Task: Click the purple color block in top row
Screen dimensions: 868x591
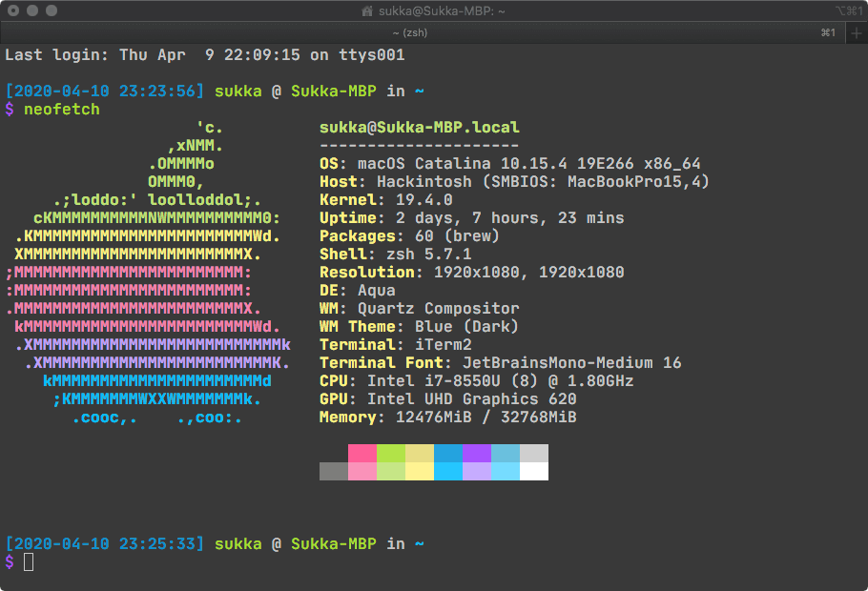Action: coord(477,453)
